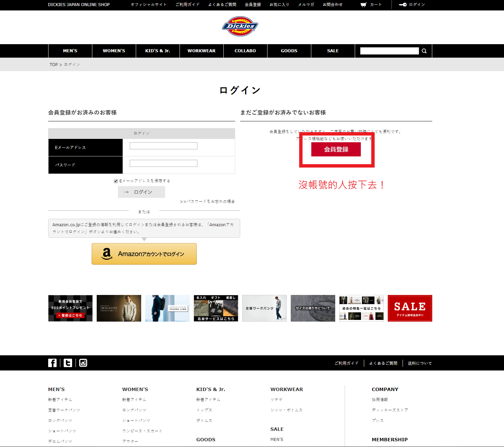Toggle save email address checkbox

tap(116, 181)
